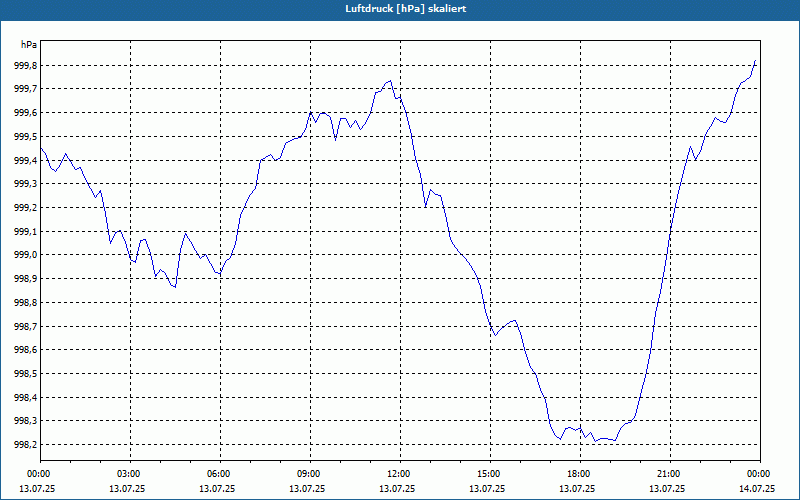Click the 999,0 y-axis label
The image size is (800, 500).
click(x=25, y=255)
